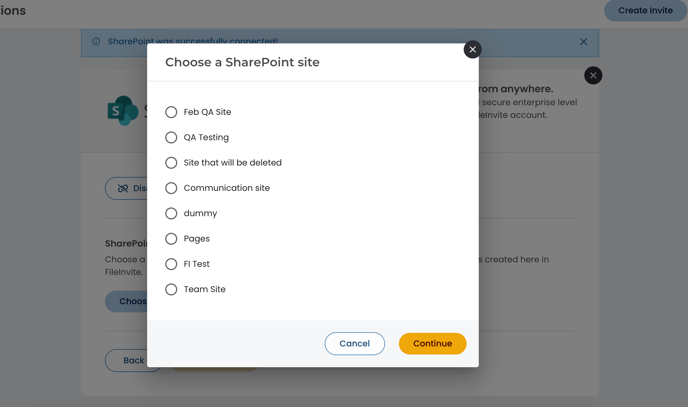The height and width of the screenshot is (407, 688).
Task: Close the Choose a SharePoint site dialog
Action: 473,50
